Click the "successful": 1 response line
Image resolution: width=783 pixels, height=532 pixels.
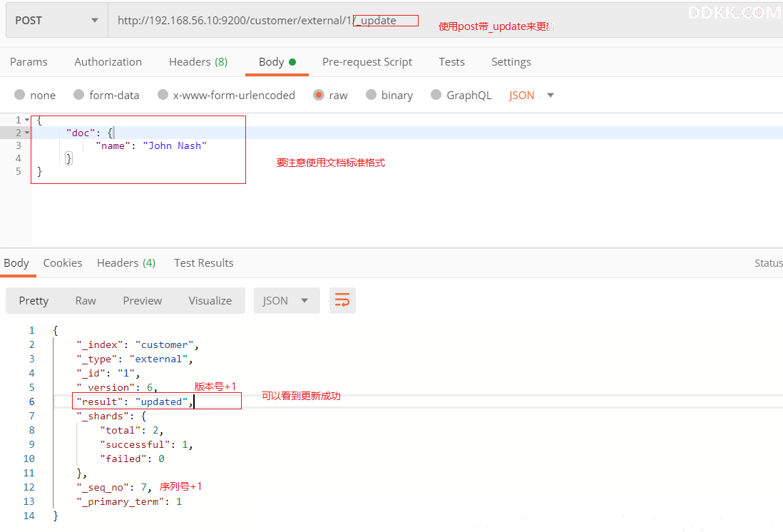tap(146, 444)
